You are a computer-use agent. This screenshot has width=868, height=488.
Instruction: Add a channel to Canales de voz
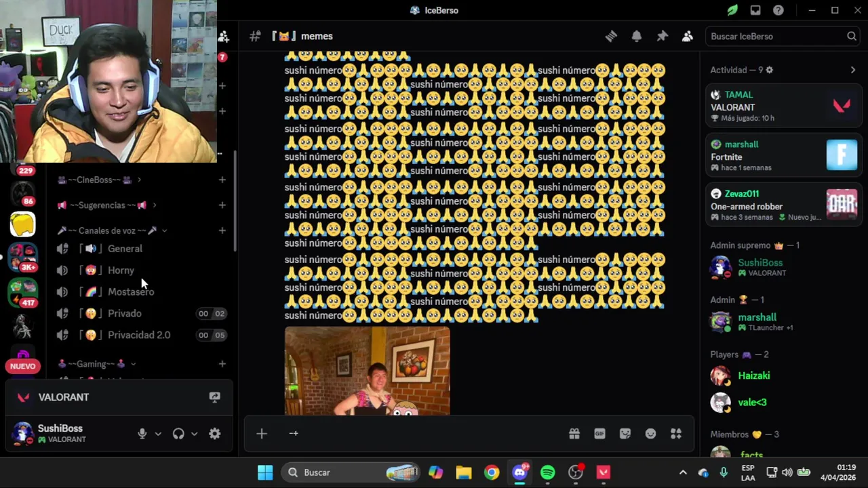(222, 230)
